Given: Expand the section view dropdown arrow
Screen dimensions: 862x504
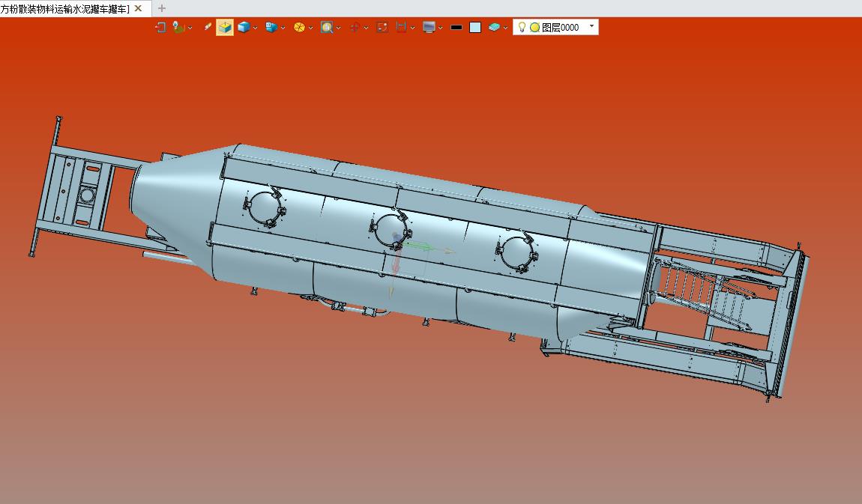Looking at the screenshot, I should pos(310,28).
